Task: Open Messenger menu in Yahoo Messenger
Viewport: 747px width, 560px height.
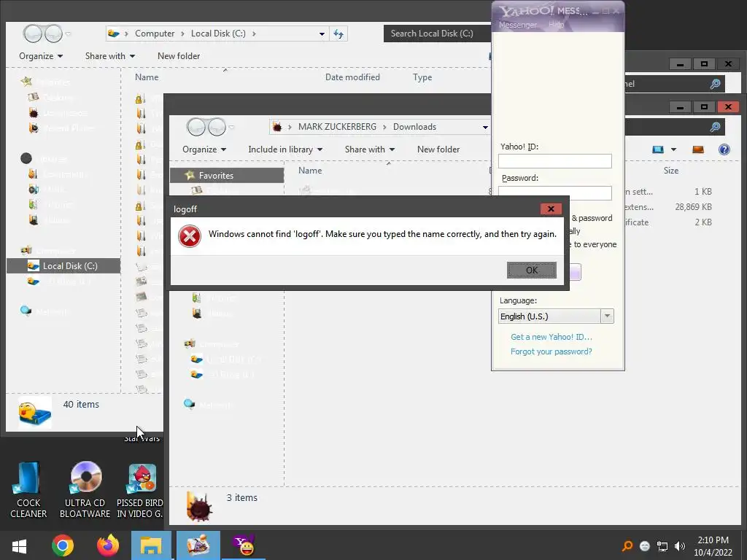Action: tap(517, 25)
